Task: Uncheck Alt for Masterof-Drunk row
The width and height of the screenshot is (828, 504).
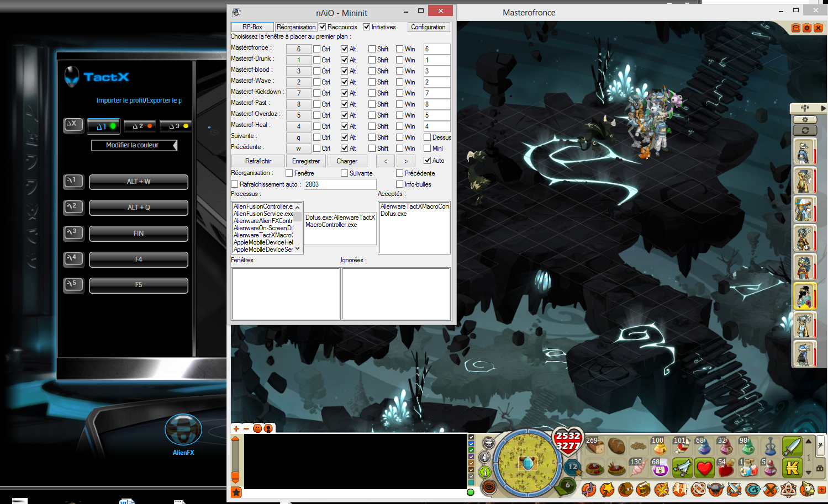Action: click(345, 60)
